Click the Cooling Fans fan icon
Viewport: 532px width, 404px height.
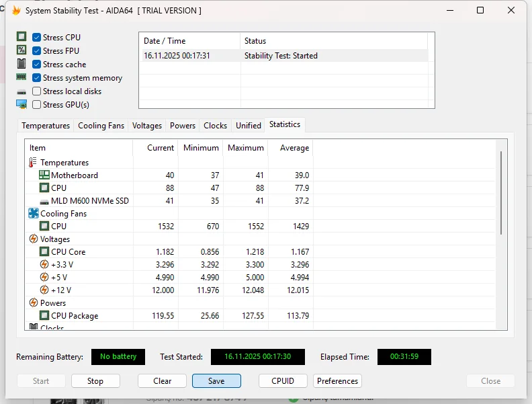[34, 213]
